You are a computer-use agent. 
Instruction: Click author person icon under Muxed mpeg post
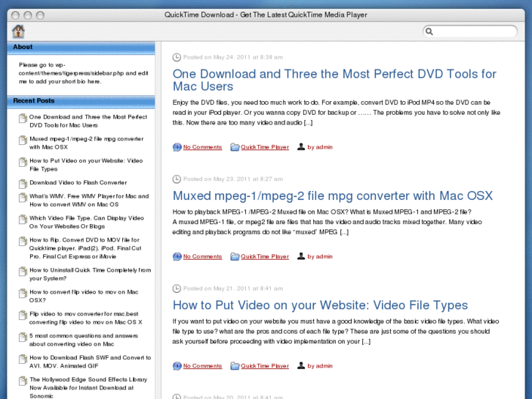301,256
